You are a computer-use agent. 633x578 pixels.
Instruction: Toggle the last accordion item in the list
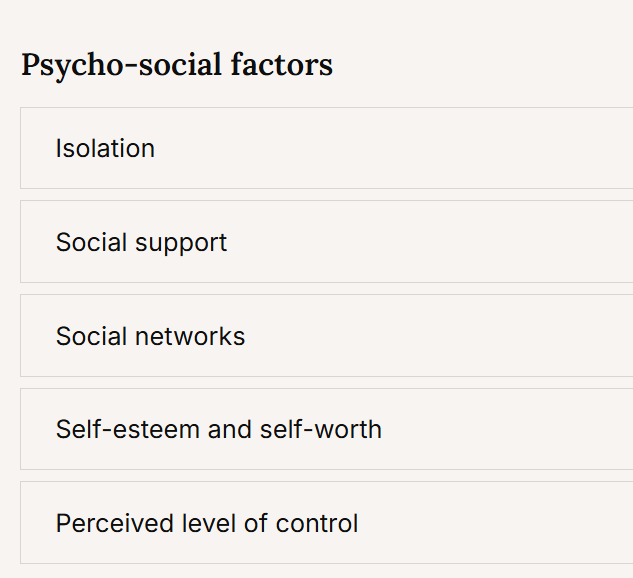(x=327, y=523)
